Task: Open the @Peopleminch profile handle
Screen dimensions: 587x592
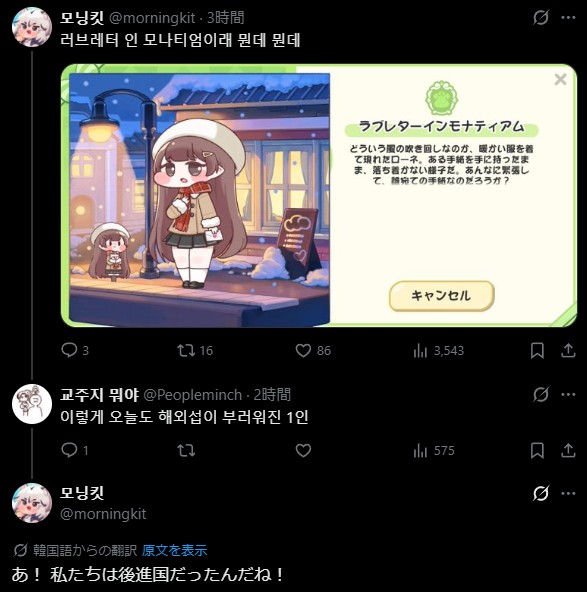Action: tap(193, 395)
